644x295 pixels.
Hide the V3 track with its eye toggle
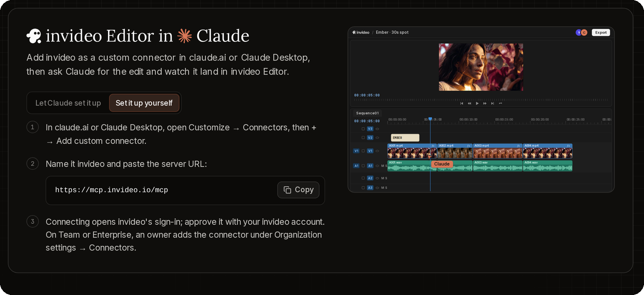pyautogui.click(x=377, y=129)
